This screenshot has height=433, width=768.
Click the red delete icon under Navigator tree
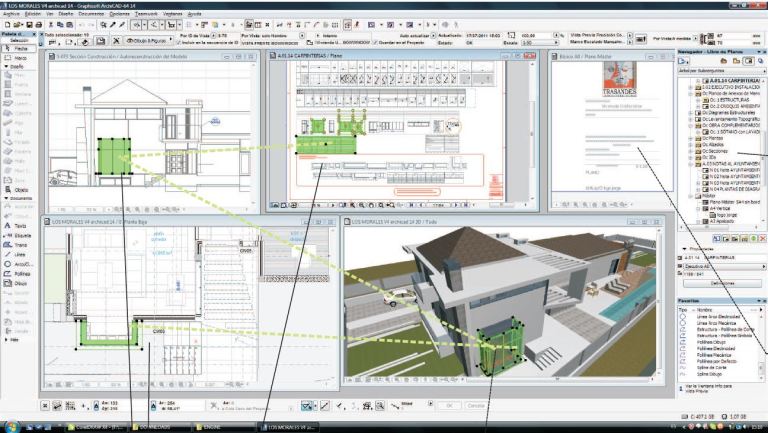(x=762, y=239)
